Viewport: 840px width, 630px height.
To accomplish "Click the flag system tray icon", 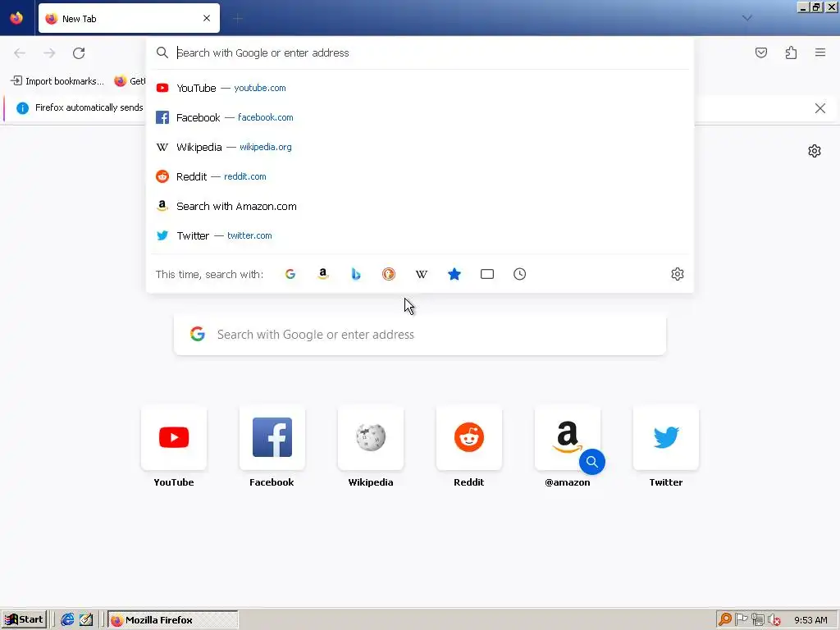I will pyautogui.click(x=742, y=620).
